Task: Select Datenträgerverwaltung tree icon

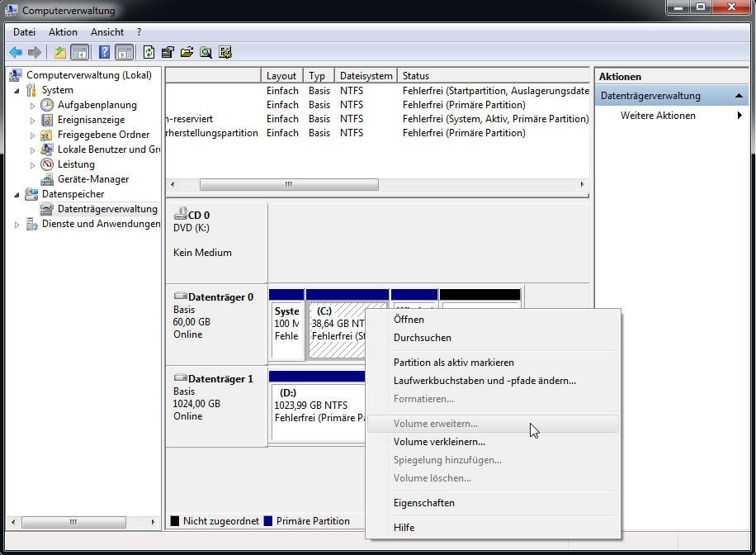Action: coord(47,209)
